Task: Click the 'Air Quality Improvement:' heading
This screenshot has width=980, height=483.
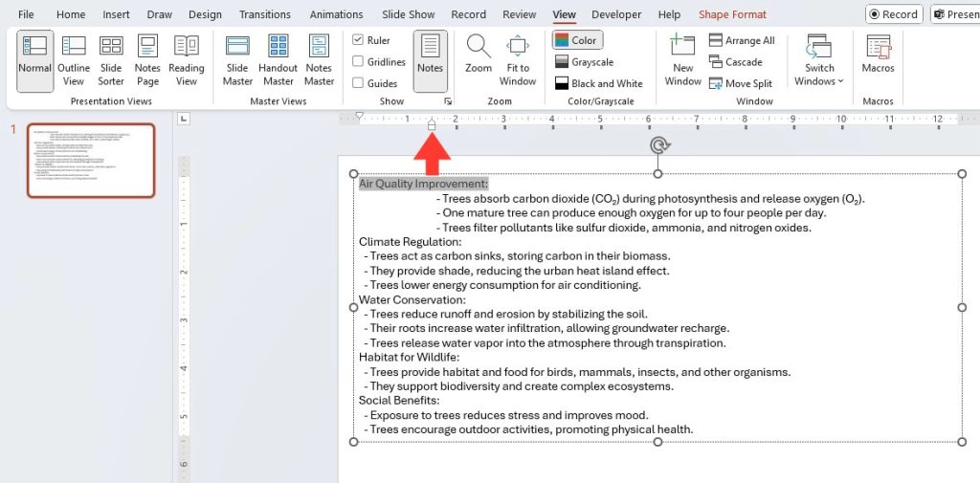Action: pyautogui.click(x=423, y=184)
